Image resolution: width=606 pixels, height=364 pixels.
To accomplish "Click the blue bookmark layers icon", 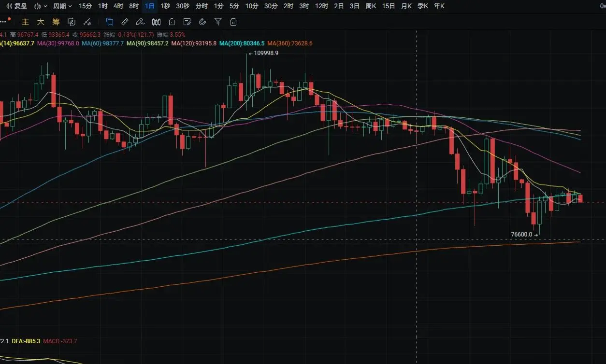I will (x=110, y=22).
